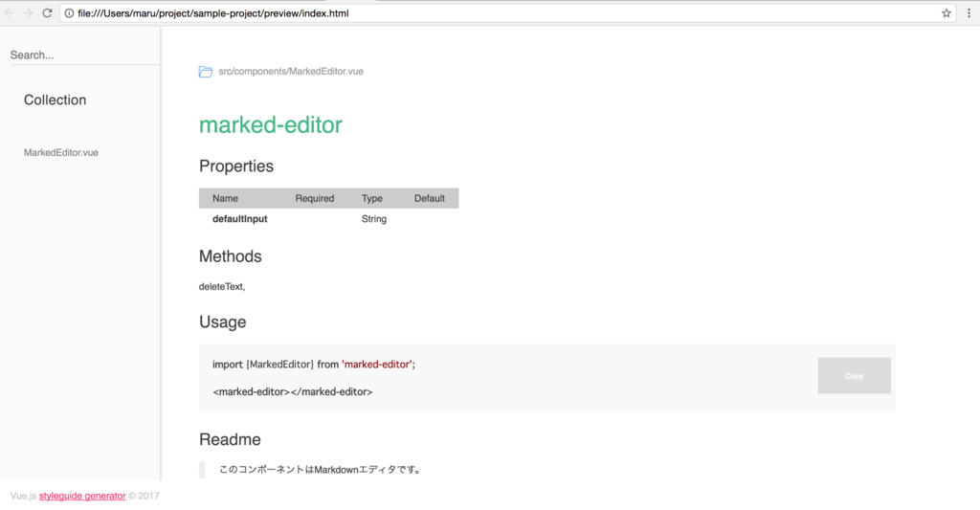
Task: Select MarkedEditor.vue in the sidebar
Action: point(60,152)
